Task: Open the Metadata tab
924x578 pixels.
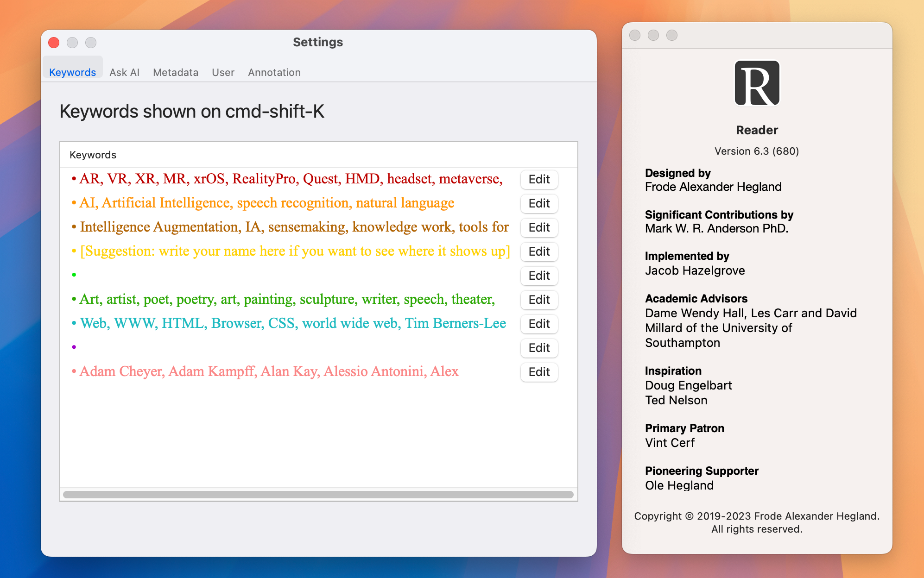Action: 176,72
